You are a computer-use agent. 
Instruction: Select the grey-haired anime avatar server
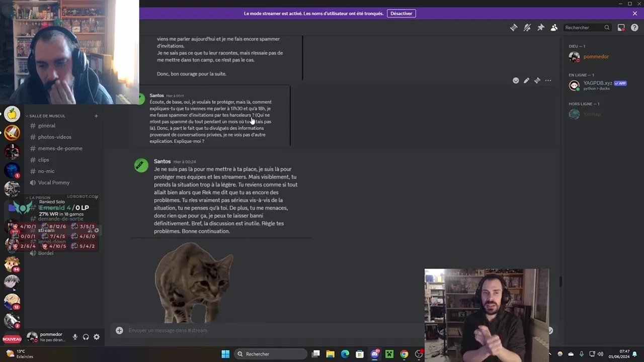point(12,282)
